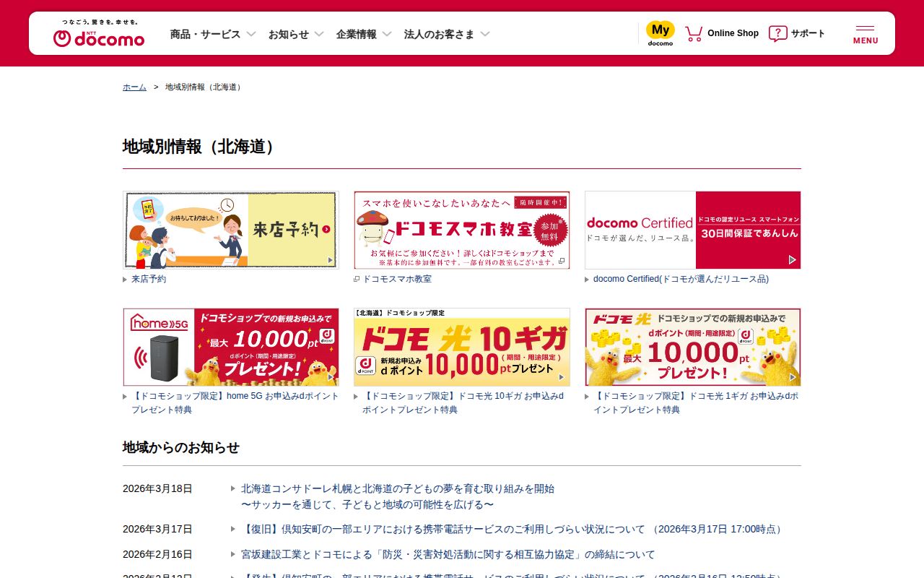The image size is (924, 578).
Task: Open 企業情報 menu item
Action: point(356,34)
